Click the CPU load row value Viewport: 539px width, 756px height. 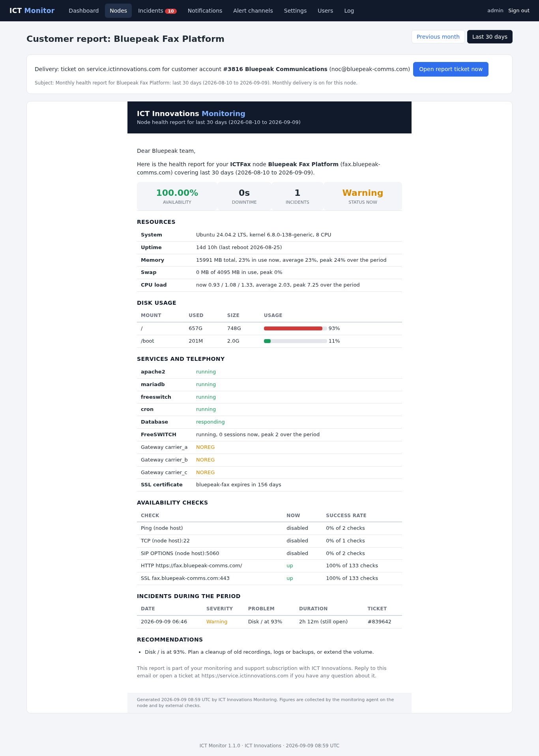pyautogui.click(x=278, y=285)
